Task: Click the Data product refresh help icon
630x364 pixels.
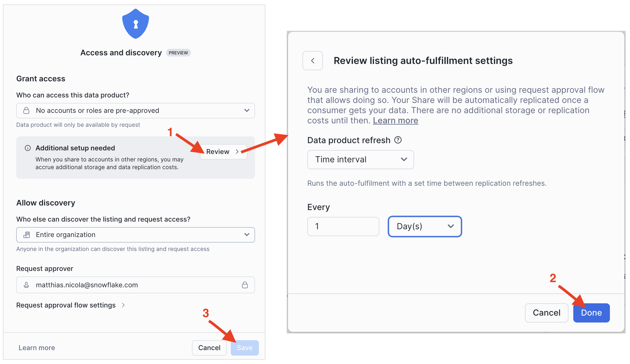Action: click(x=398, y=140)
